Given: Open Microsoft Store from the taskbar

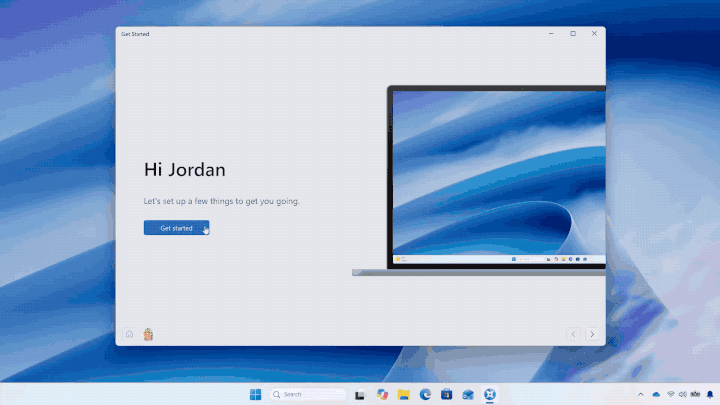Looking at the screenshot, I should (446, 394).
